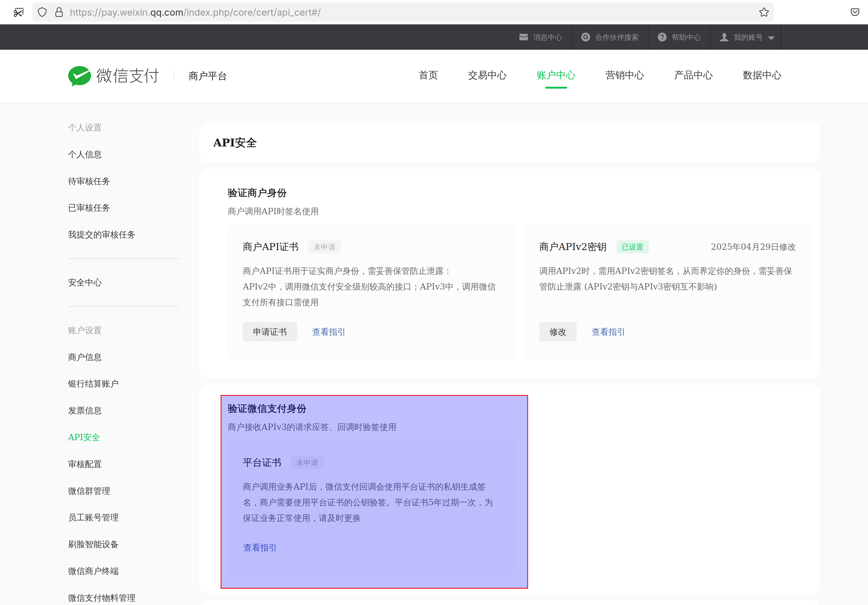Screen dimensions: 868x605
Task: Open 我提交的审核任务 in sidebar
Action: (101, 235)
